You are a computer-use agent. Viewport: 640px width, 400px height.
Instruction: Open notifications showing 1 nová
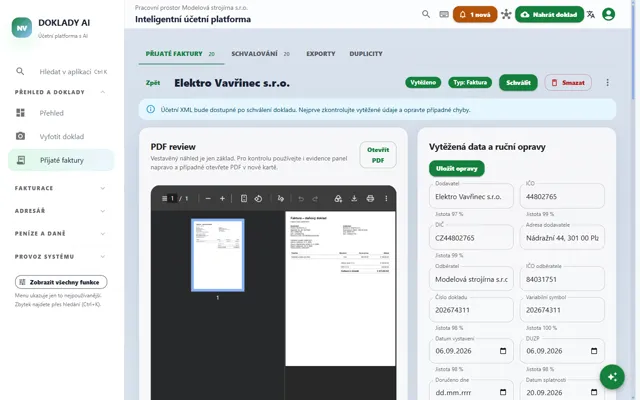475,14
